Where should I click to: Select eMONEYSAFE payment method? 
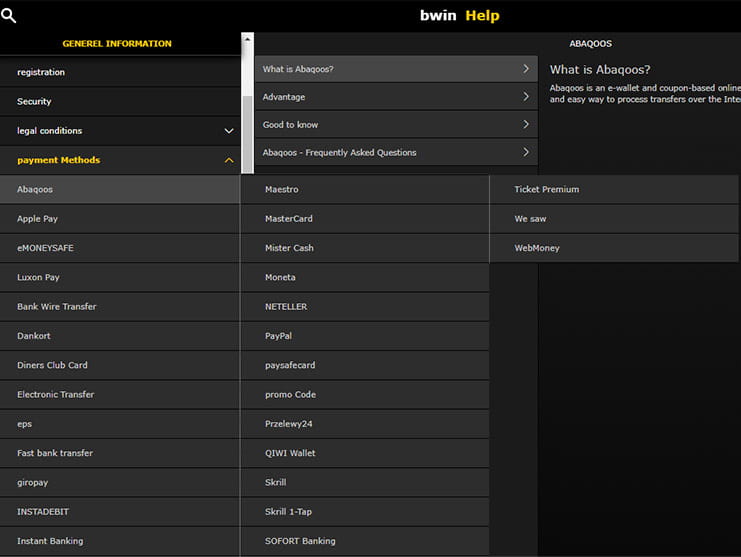[x=120, y=248]
